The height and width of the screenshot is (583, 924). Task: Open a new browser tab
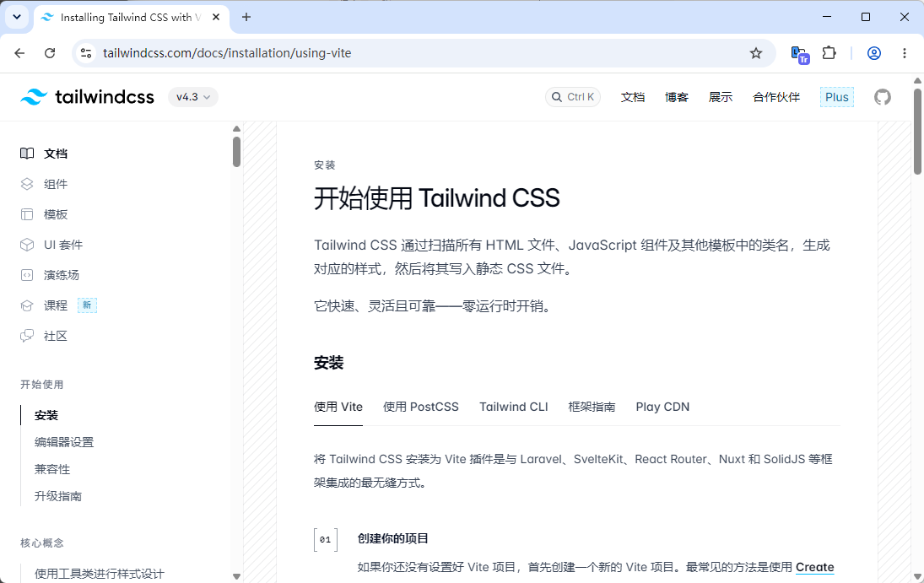pos(246,17)
